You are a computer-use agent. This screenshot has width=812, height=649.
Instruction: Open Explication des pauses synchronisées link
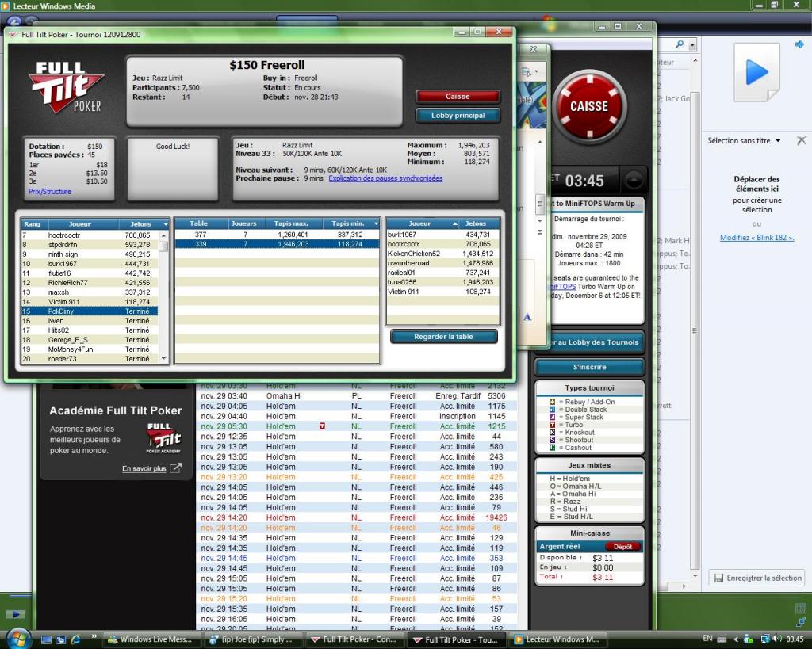click(385, 178)
